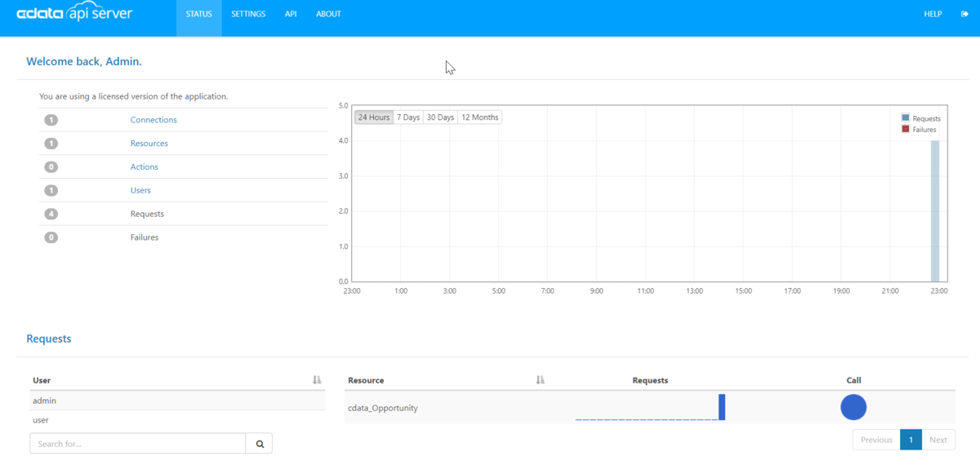Click the cdata_Opportunity resource row
980x474 pixels.
(x=649, y=407)
